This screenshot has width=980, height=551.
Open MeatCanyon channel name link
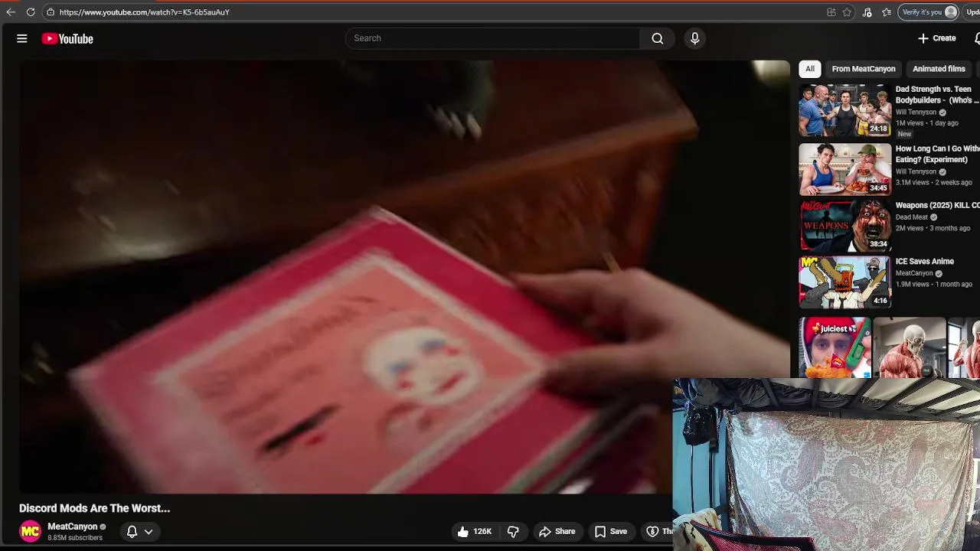pyautogui.click(x=73, y=527)
